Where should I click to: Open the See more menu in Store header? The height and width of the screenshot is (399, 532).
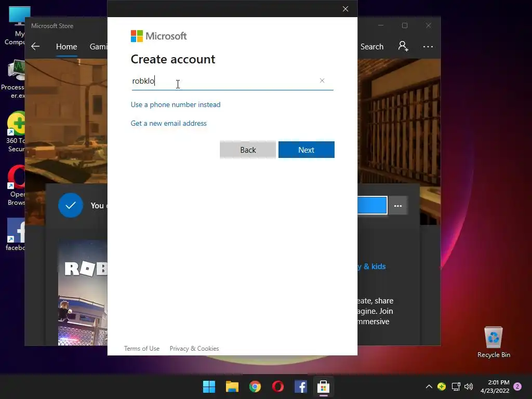pyautogui.click(x=428, y=47)
